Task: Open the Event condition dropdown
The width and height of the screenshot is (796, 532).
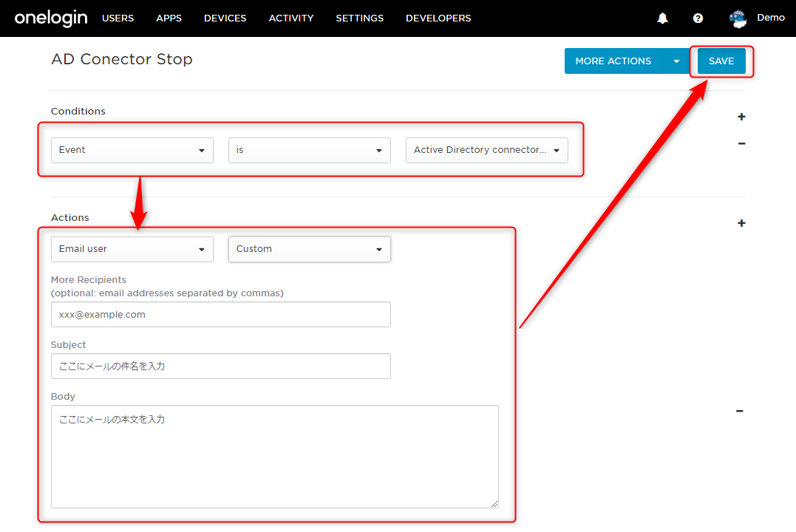Action: 132,150
